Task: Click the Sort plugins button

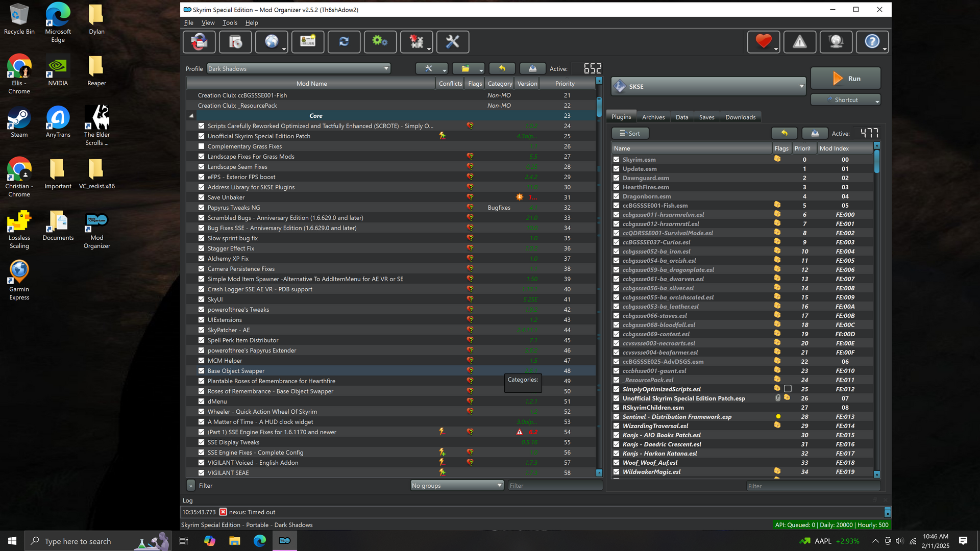Action: [x=630, y=133]
